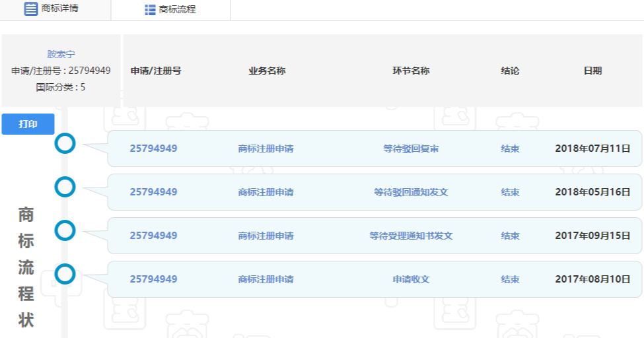Image resolution: width=644 pixels, height=338 pixels.
Task: Click 申请收文 stage name
Action: point(411,279)
